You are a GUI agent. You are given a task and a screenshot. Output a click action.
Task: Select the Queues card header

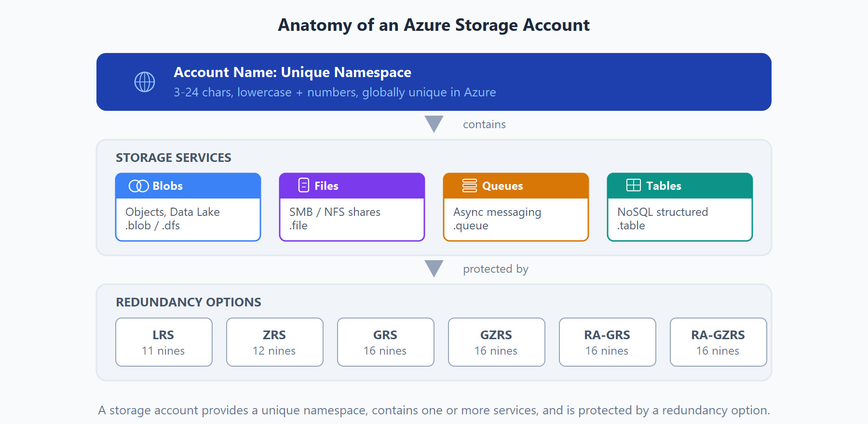[x=516, y=186]
